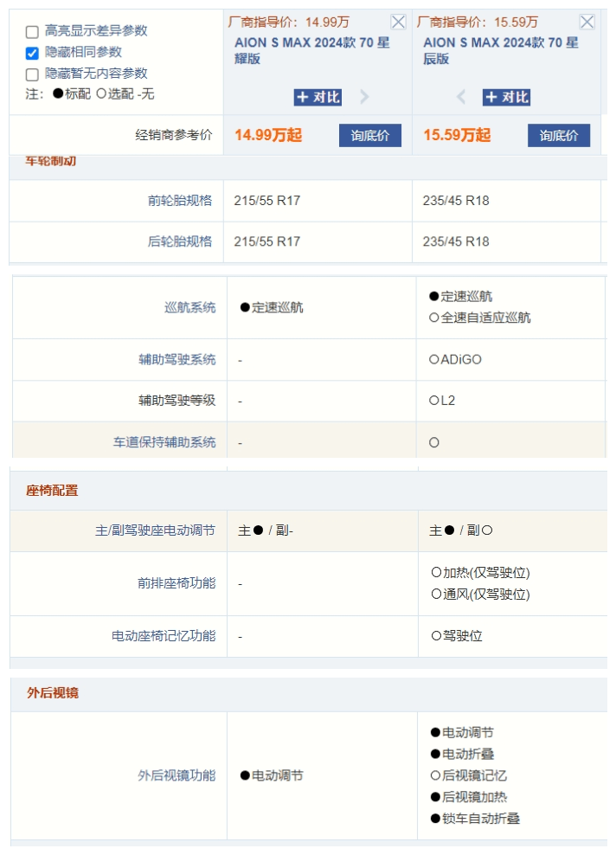
Task: Move 星耀版 column right with the arrow
Action: pos(364,97)
